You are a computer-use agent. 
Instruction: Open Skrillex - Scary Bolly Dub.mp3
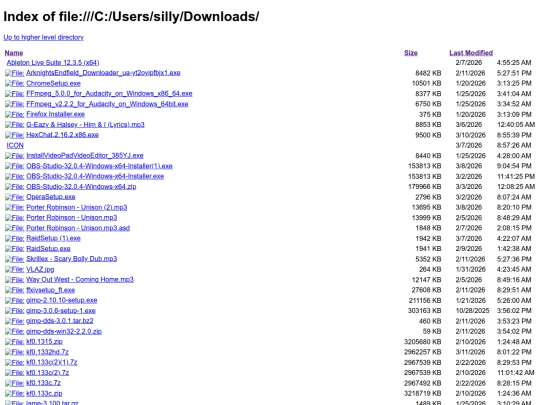[71, 259]
